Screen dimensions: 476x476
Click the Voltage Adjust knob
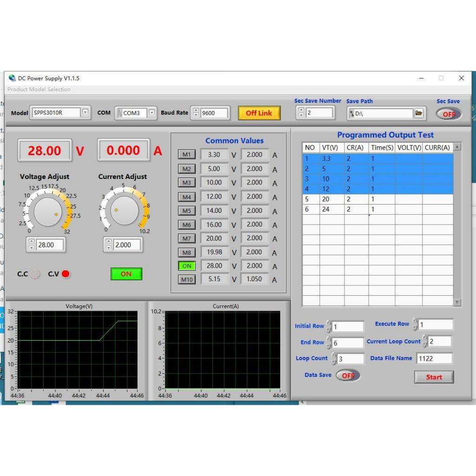[x=48, y=212]
